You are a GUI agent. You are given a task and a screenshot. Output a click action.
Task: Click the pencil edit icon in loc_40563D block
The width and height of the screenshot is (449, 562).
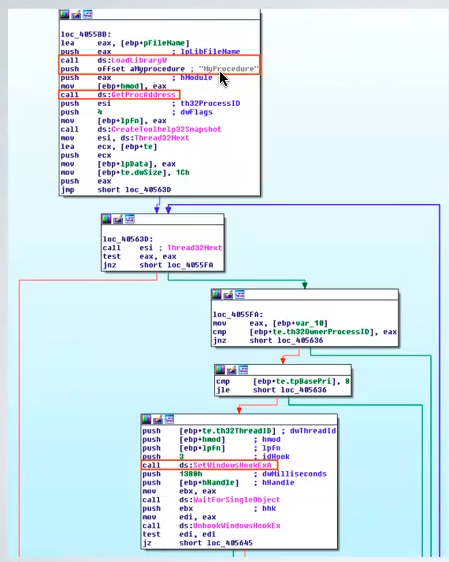[x=118, y=219]
